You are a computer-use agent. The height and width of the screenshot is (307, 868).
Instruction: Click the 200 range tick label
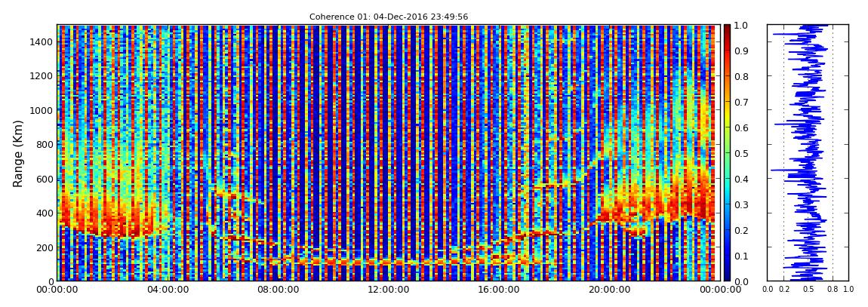[45, 247]
